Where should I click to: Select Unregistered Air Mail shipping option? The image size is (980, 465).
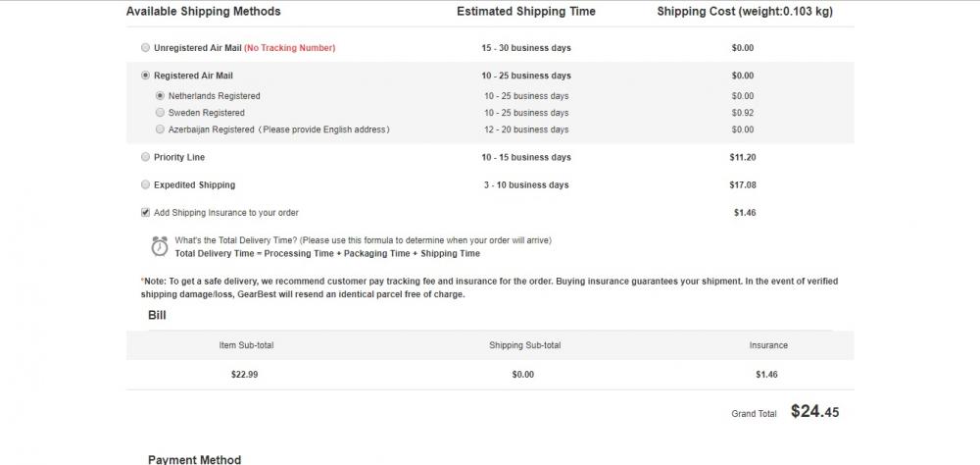(x=146, y=47)
